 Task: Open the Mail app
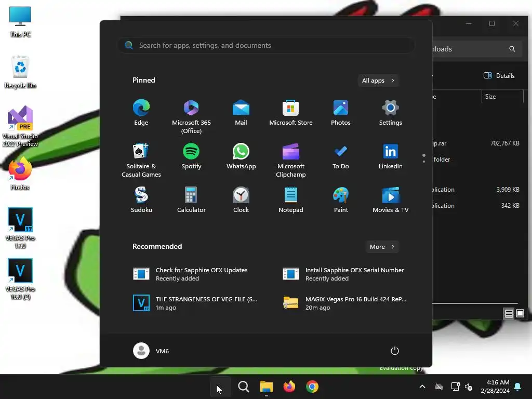coord(241,113)
